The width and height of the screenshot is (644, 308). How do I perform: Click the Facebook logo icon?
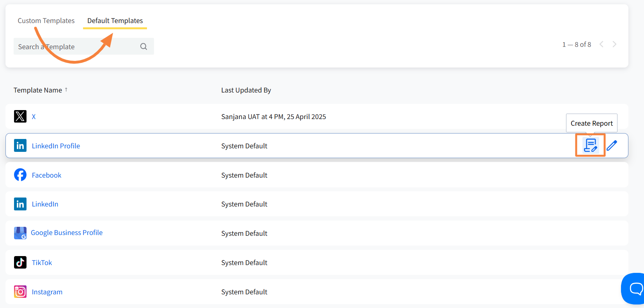point(20,175)
